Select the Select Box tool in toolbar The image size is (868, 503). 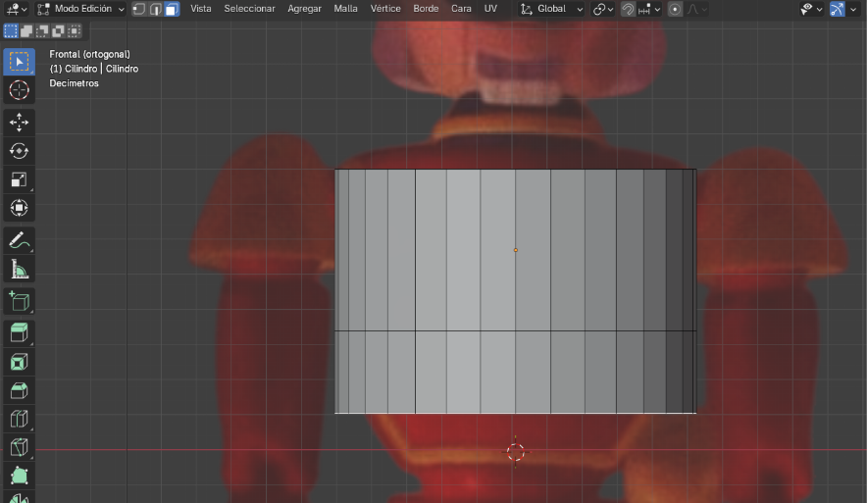point(19,62)
